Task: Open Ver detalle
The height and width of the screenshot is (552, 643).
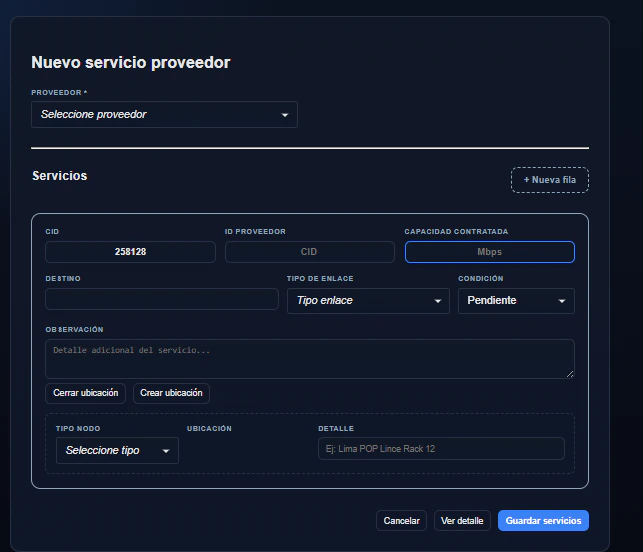Action: tap(462, 520)
